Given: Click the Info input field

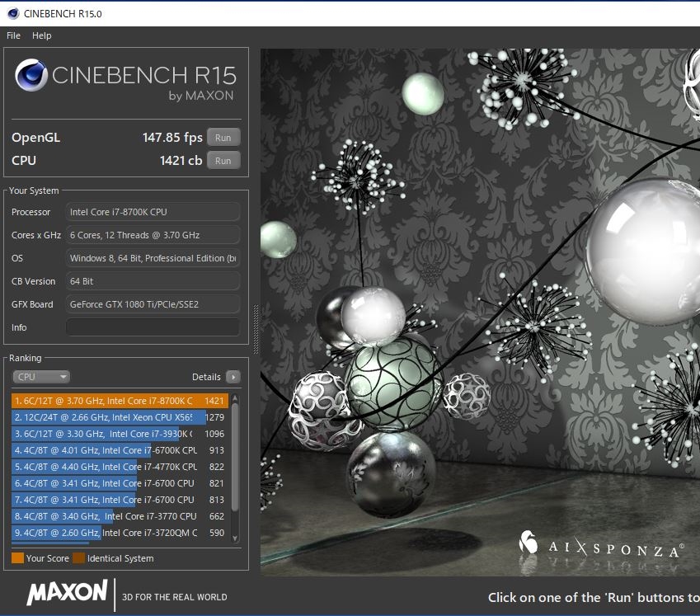Looking at the screenshot, I should click(x=153, y=327).
